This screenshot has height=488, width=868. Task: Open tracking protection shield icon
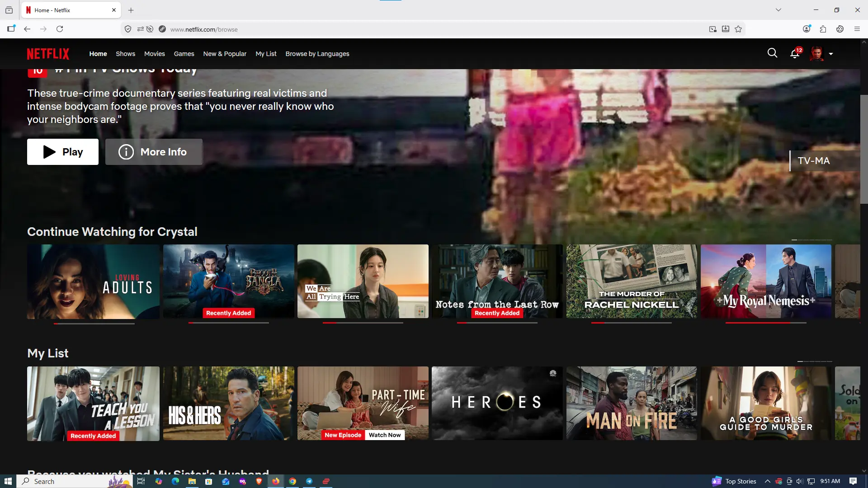point(128,29)
